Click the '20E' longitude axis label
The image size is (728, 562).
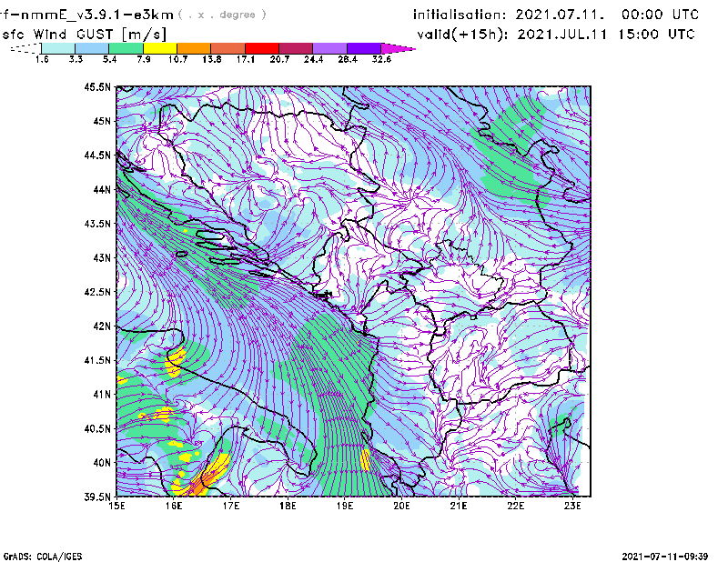point(401,506)
